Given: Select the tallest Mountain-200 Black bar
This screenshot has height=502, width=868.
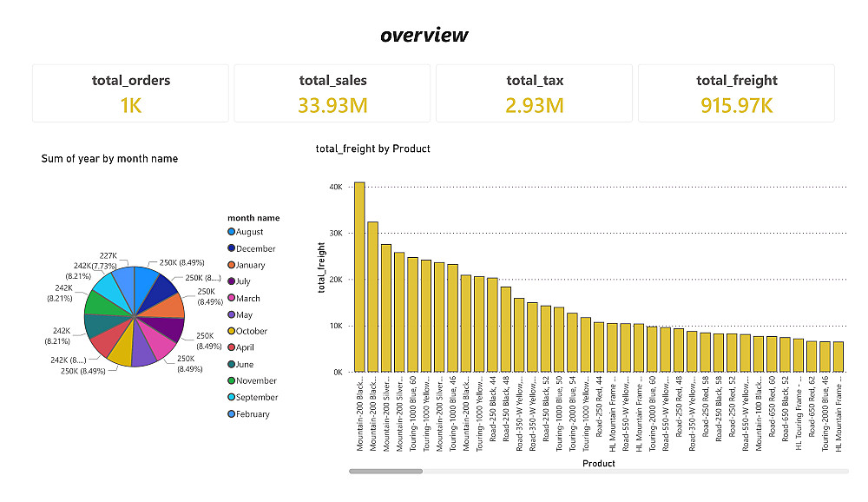Looking at the screenshot, I should pyautogui.click(x=359, y=277).
